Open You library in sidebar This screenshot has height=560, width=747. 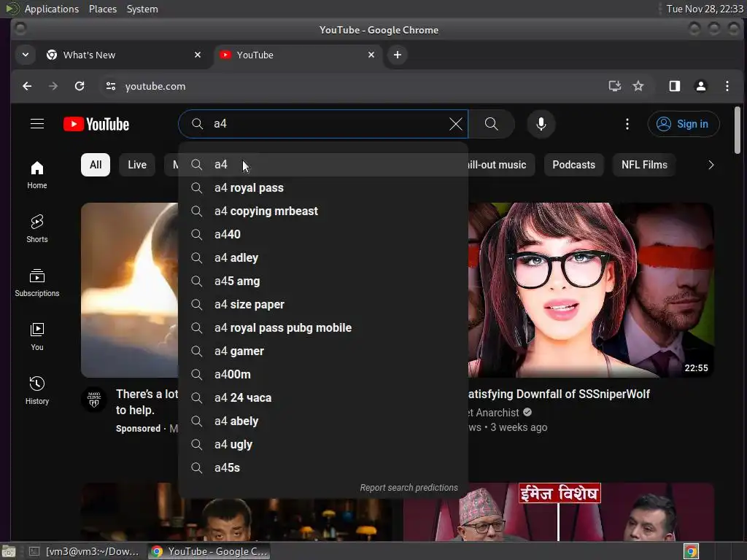click(36, 337)
